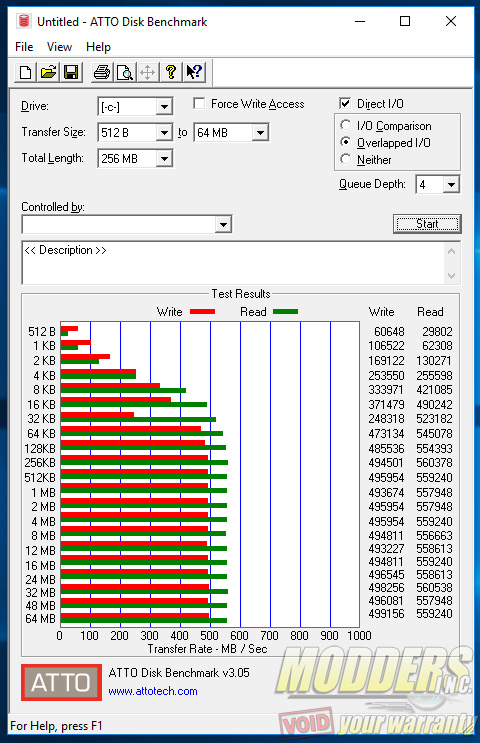480x743 pixels.
Task: Toggle the Direct I/O checkbox
Action: (345, 103)
